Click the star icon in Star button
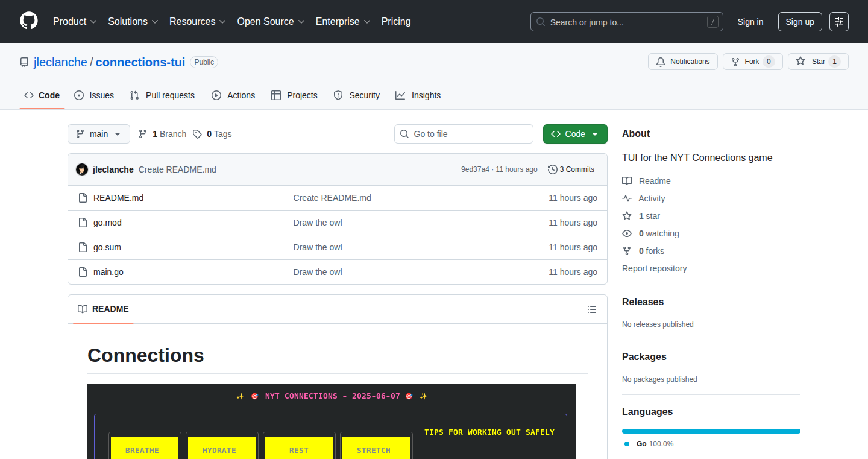 [x=800, y=62]
